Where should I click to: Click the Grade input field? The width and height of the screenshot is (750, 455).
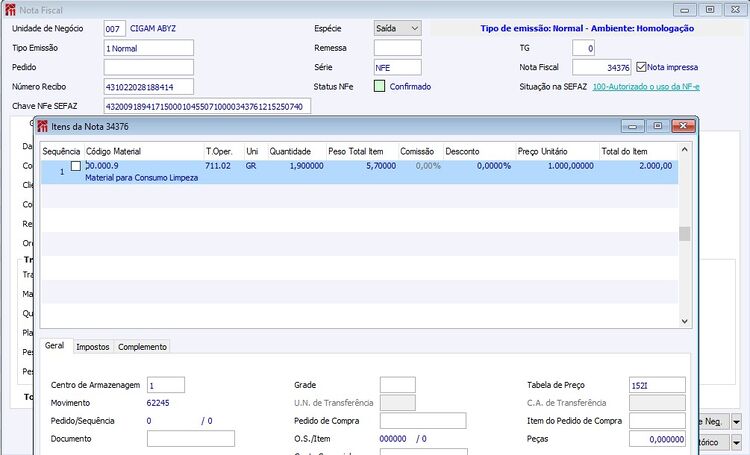click(397, 385)
